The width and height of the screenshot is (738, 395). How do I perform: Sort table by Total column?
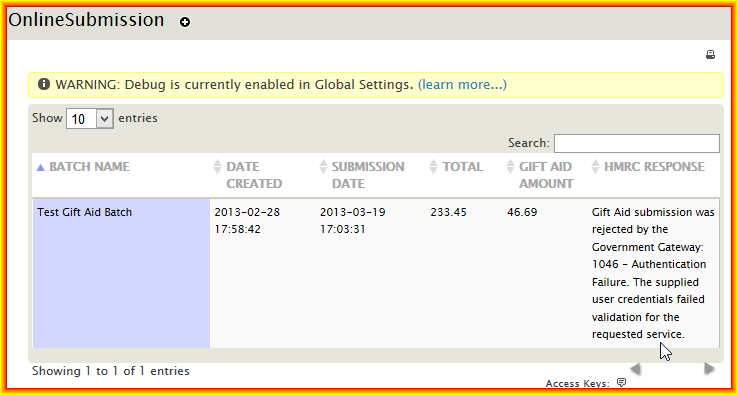(457, 167)
